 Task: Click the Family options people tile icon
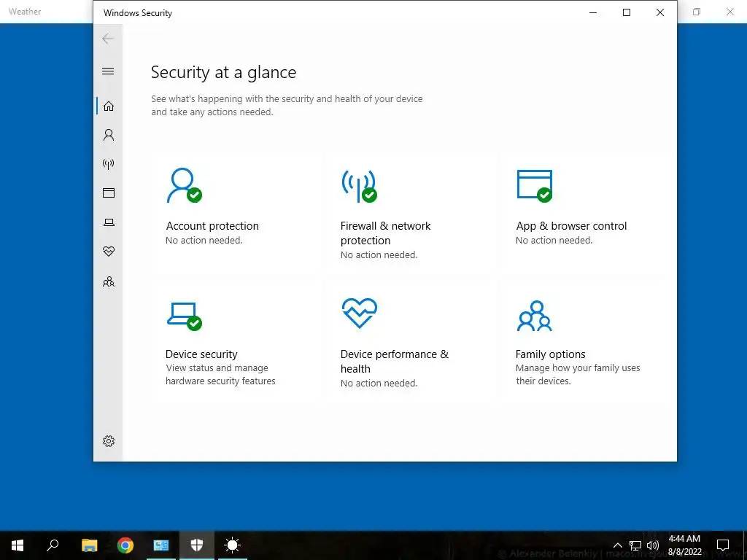[535, 316]
